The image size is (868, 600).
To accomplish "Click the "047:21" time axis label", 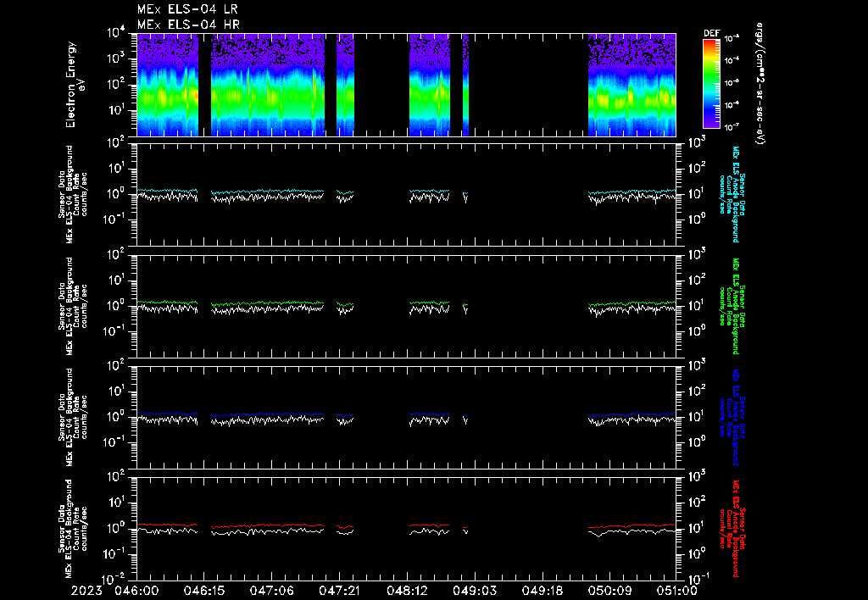I will tap(339, 591).
